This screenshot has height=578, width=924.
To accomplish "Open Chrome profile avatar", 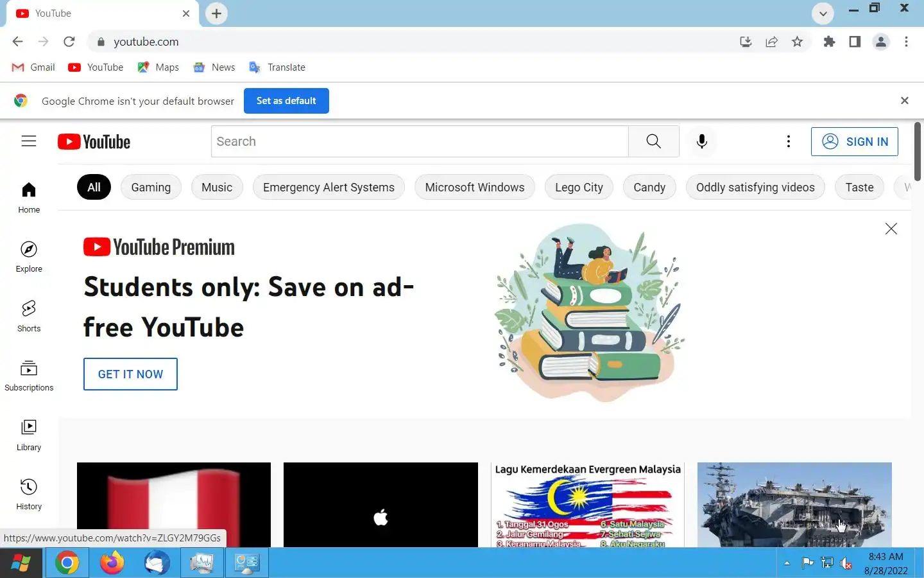I will 881,42.
